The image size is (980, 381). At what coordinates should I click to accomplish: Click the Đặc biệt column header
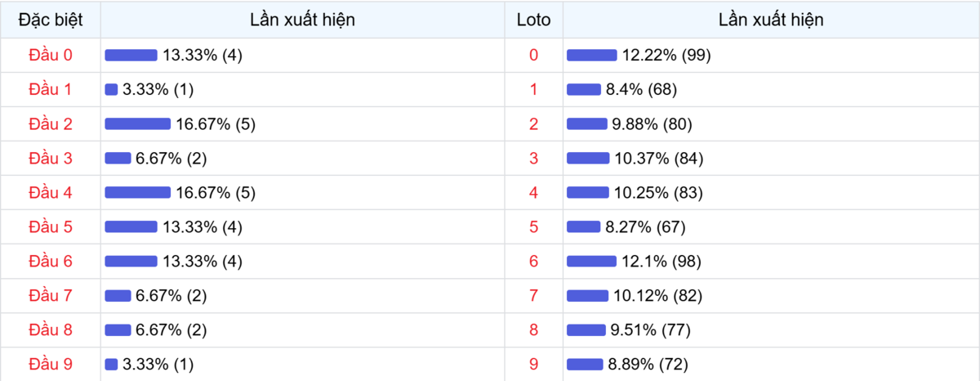tap(51, 20)
